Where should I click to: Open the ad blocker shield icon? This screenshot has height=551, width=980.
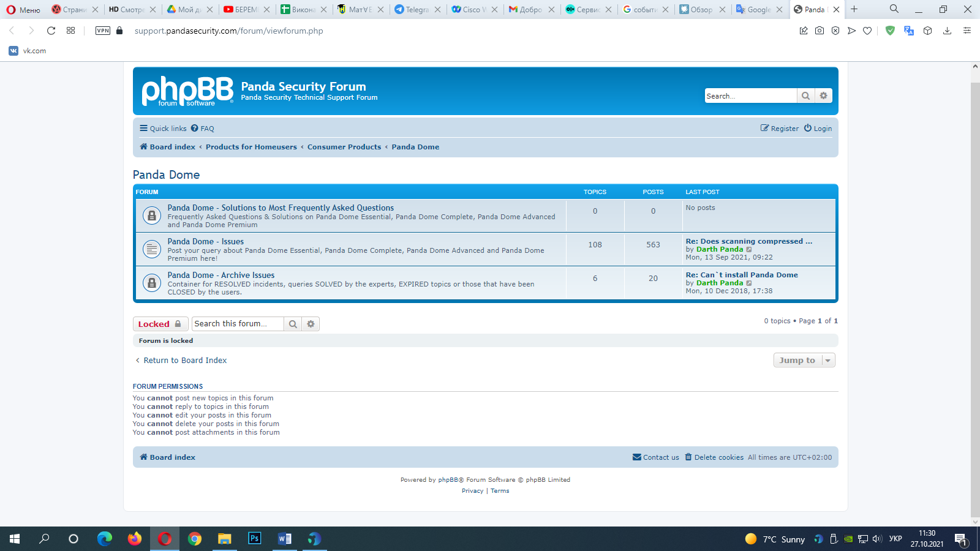[x=890, y=31]
